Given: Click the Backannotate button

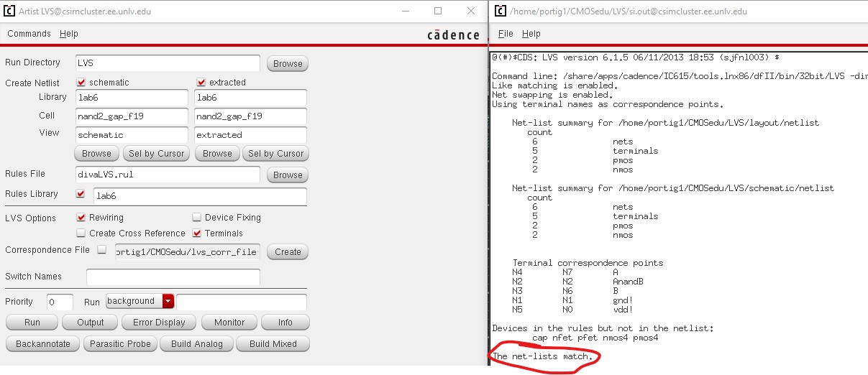Looking at the screenshot, I should pyautogui.click(x=43, y=344).
